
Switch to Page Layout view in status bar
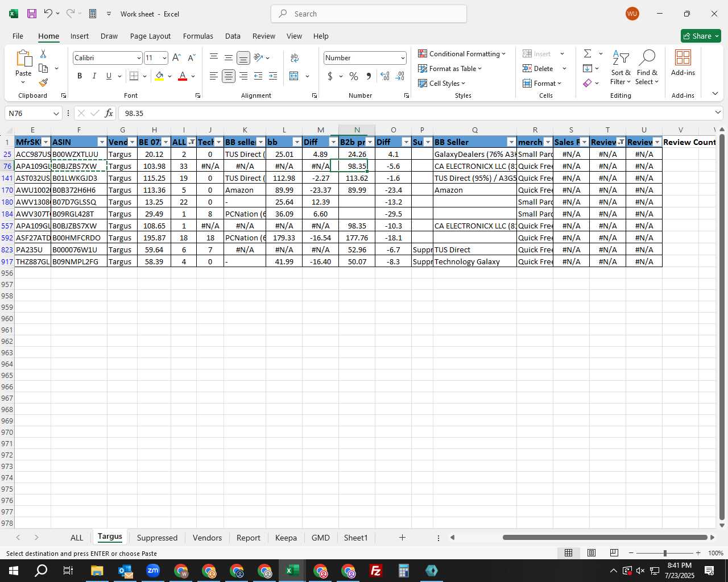pos(591,553)
